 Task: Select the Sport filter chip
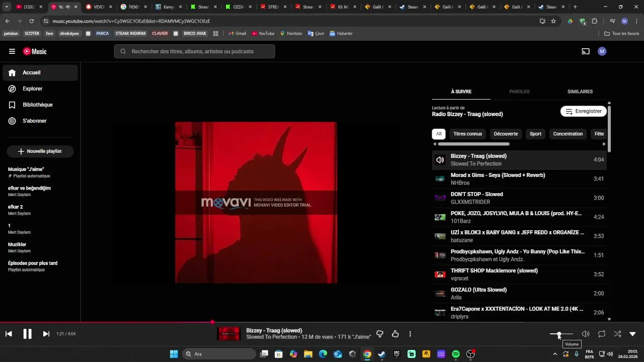[535, 134]
